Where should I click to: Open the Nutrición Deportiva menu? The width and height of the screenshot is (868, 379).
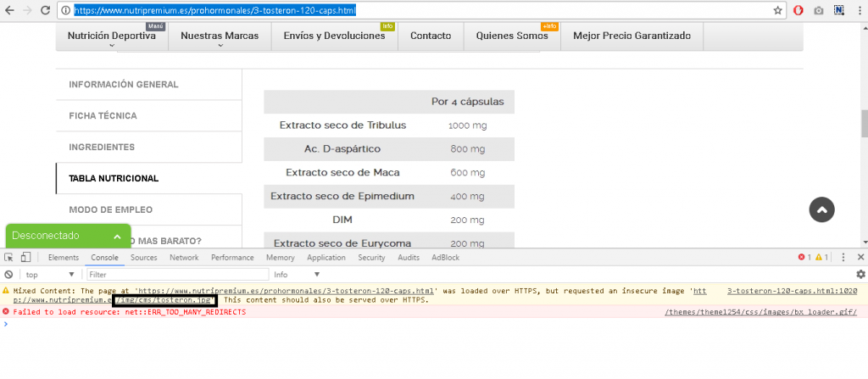[x=112, y=36]
